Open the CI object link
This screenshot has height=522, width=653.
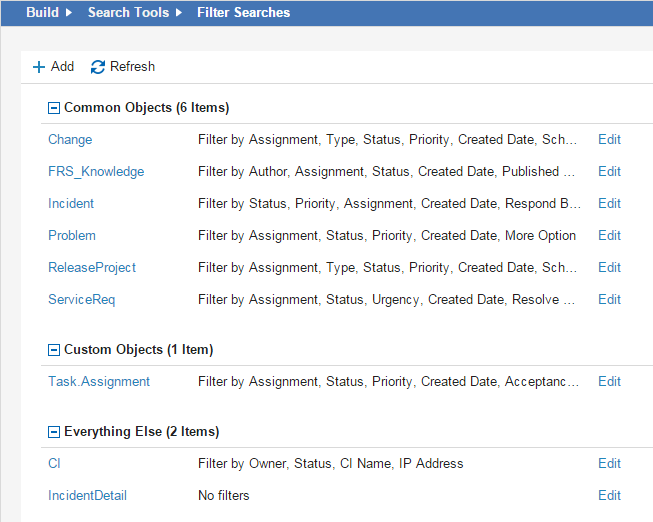pos(55,464)
